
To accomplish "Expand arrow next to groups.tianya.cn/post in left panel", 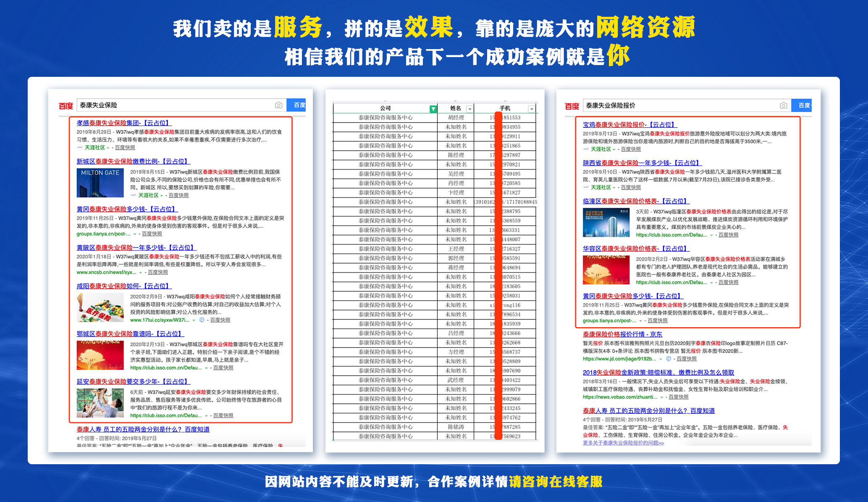I will (135, 234).
